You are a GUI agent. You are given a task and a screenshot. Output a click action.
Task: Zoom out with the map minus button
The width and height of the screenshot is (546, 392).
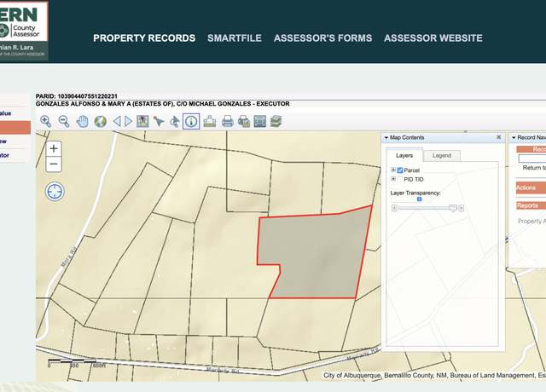click(x=54, y=164)
